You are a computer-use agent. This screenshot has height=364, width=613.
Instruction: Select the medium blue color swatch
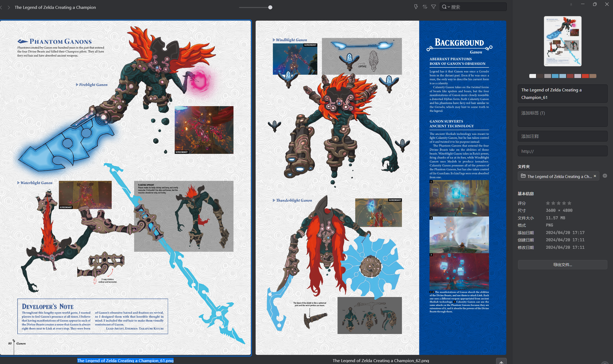[x=555, y=76]
